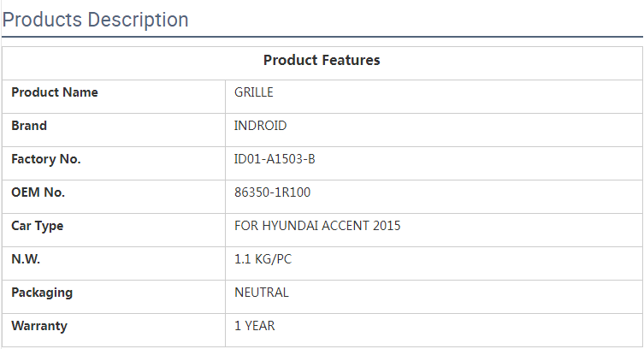Click the Products Description heading
The width and height of the screenshot is (644, 349).
click(x=95, y=19)
